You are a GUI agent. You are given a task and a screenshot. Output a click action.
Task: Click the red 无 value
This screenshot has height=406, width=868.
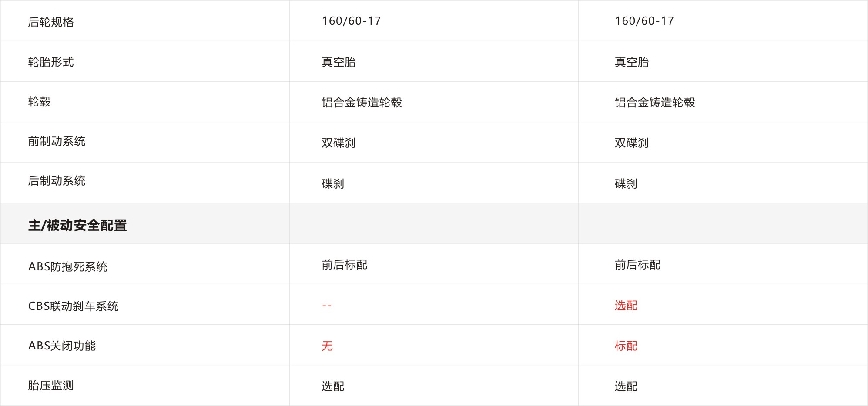327,346
